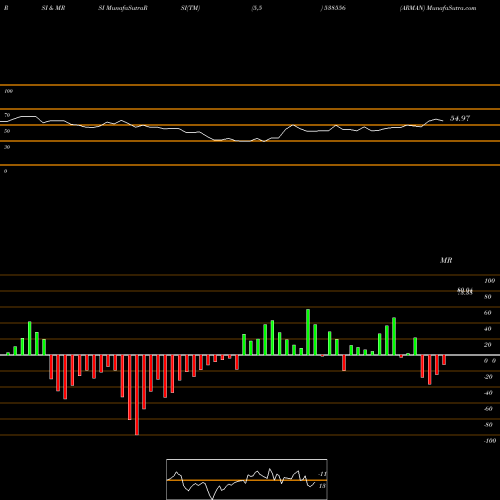The width and height of the screenshot is (500, 500).
Task: Click the longest red histogram bar
Action: pos(137,395)
